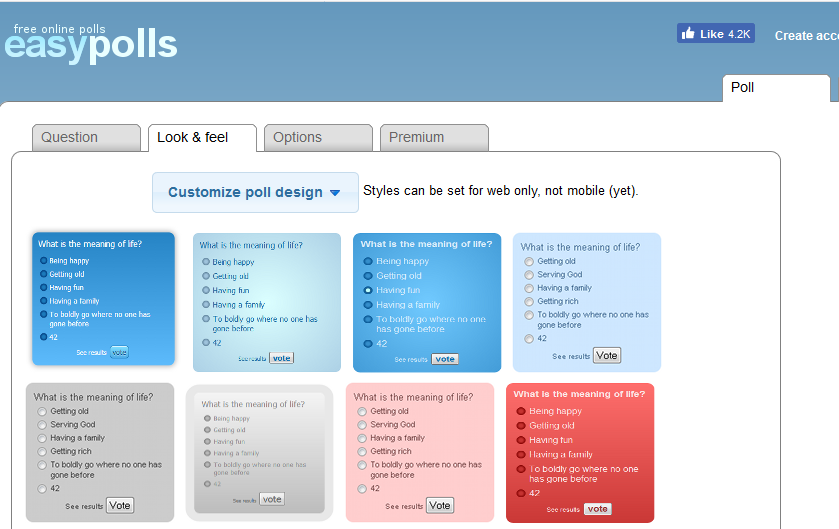Choose the red poll style thumbnail
This screenshot has height=529, width=839.
(579, 452)
